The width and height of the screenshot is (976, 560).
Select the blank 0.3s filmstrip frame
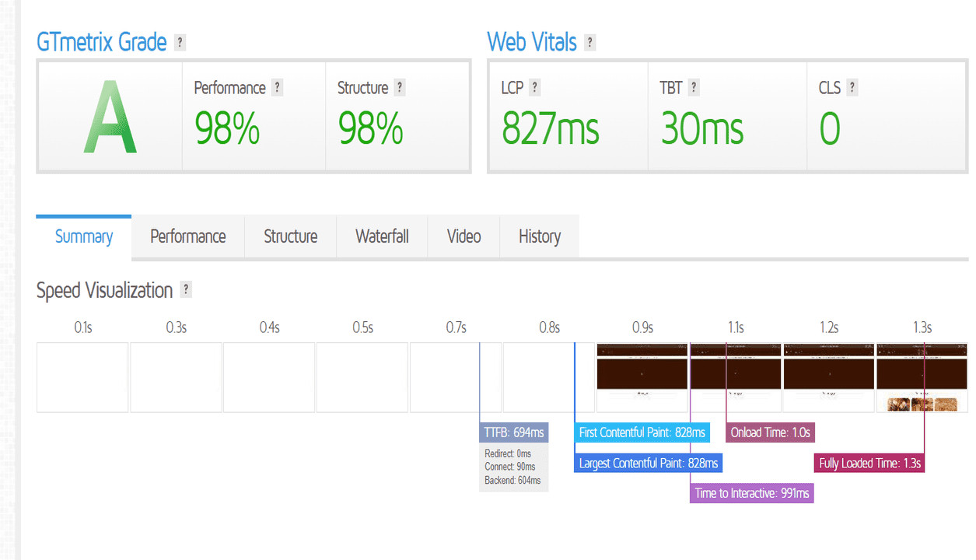(x=176, y=377)
